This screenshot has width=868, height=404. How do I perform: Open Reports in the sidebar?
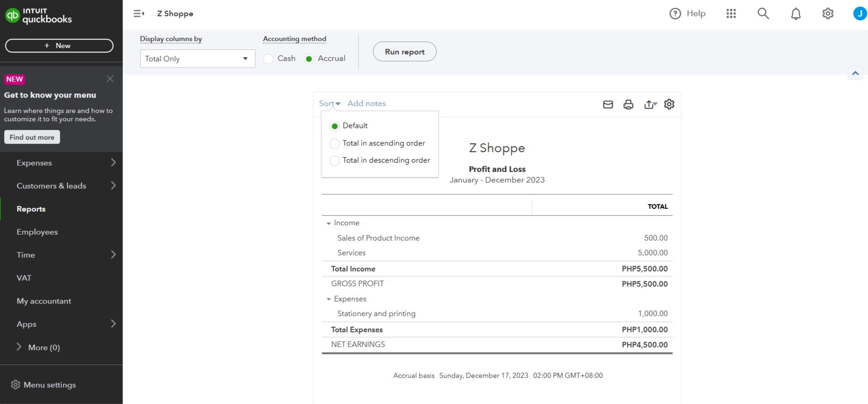point(31,209)
